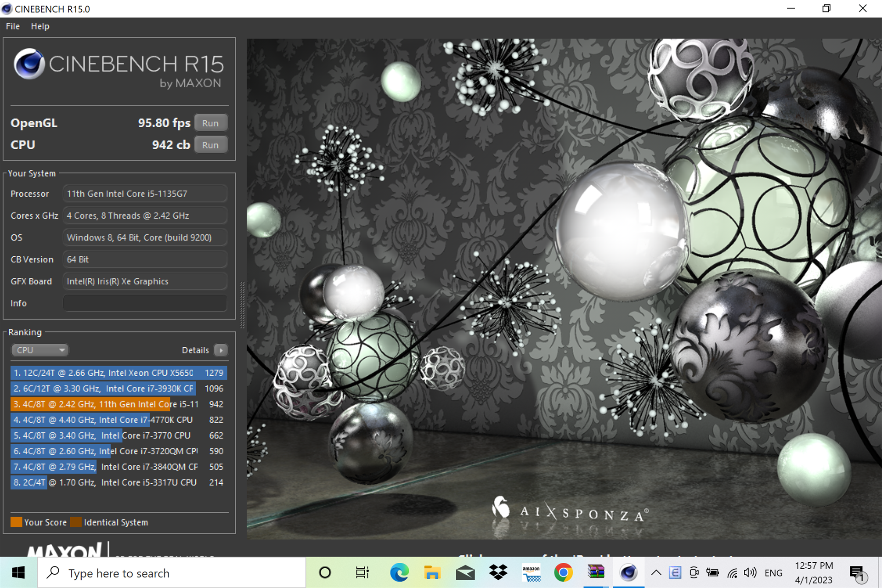Viewport: 882px width, 588px height.
Task: Open Cortana from the taskbar
Action: click(325, 573)
